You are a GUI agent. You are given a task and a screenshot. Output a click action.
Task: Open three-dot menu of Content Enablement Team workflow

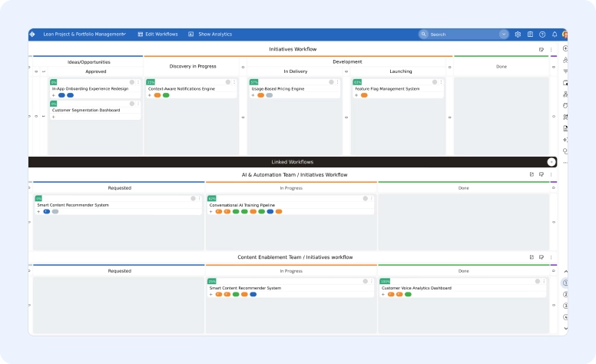551,256
